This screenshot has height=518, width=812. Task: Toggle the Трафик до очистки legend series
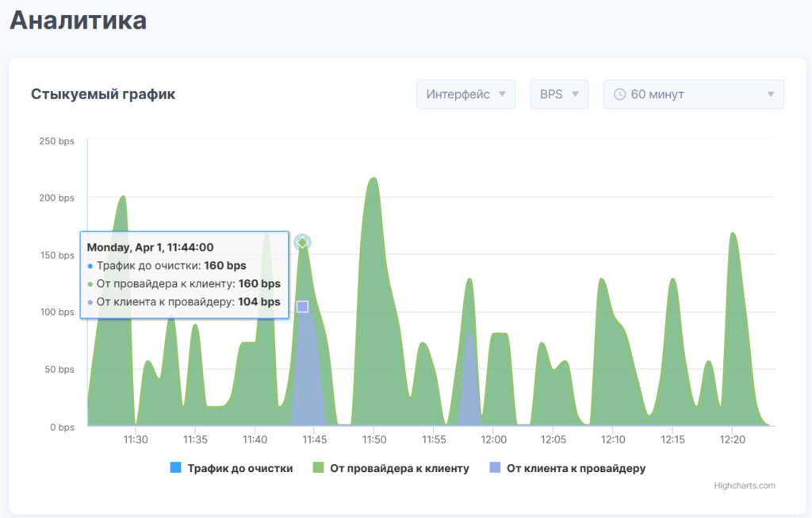232,468
